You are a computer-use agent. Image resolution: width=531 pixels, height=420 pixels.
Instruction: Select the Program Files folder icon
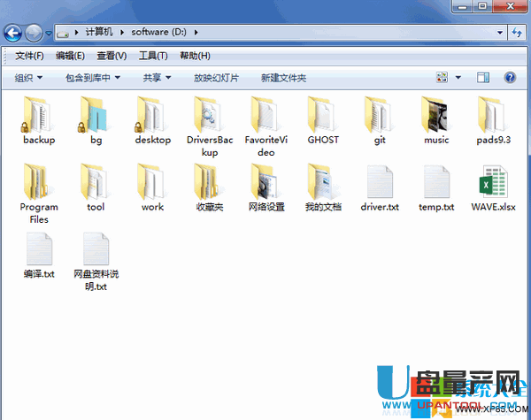[38, 182]
